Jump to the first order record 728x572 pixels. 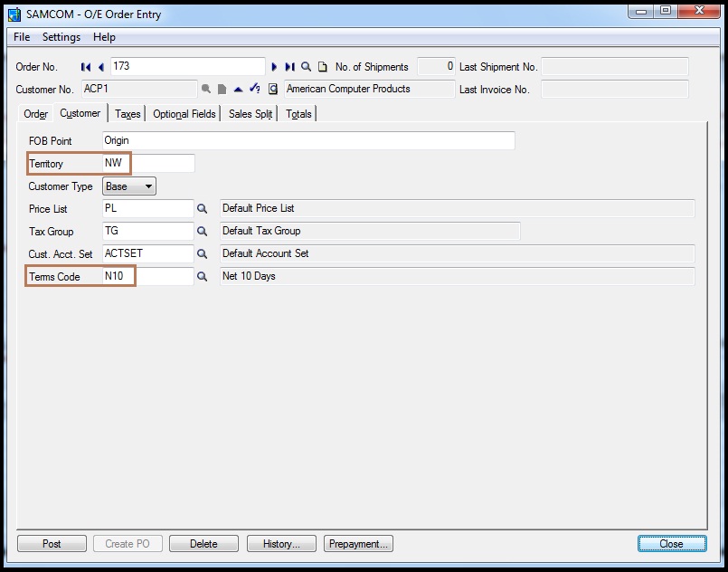click(85, 67)
